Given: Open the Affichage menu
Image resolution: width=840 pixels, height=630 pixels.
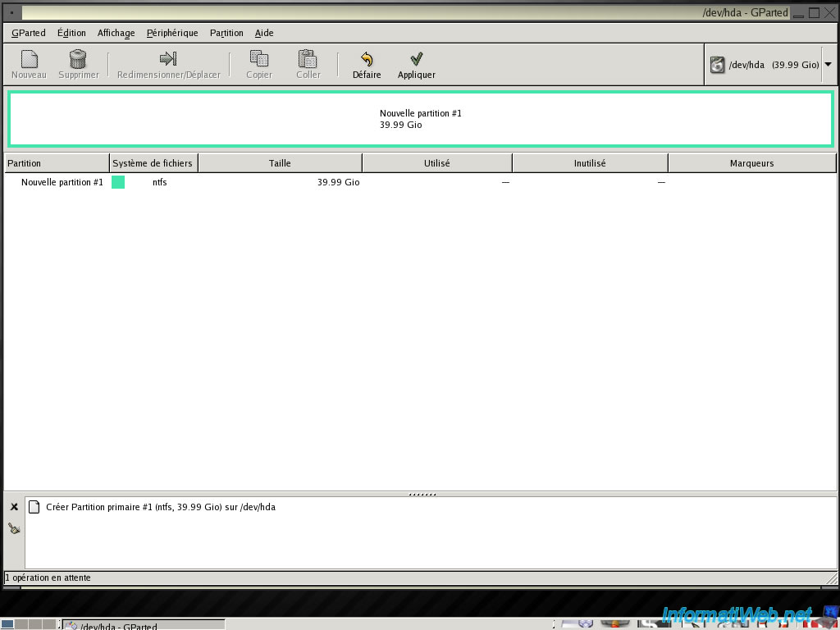Looking at the screenshot, I should click(116, 33).
